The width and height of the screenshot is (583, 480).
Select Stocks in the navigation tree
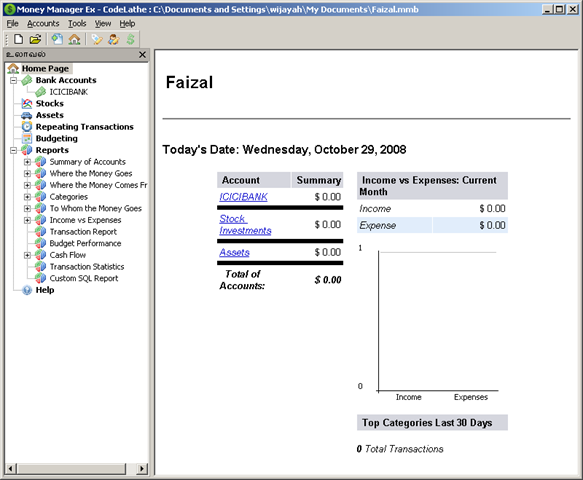(x=49, y=103)
